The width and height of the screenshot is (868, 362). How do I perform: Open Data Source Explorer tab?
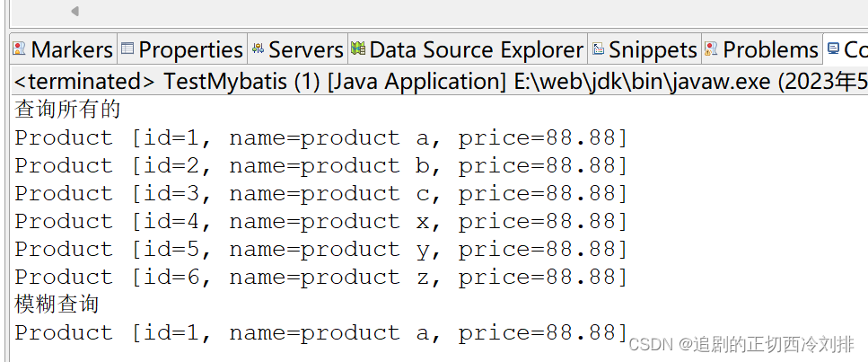(468, 50)
